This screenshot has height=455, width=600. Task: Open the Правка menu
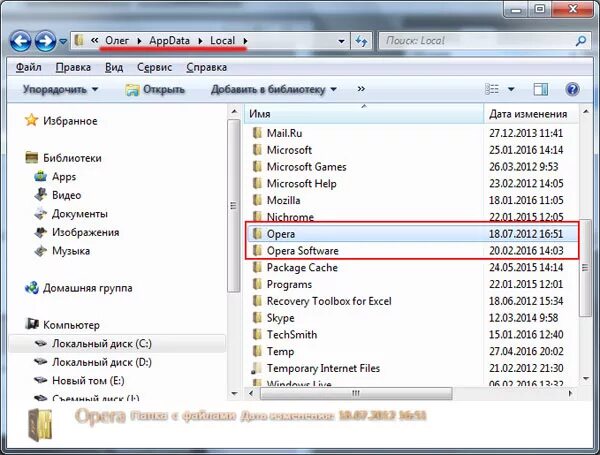click(73, 67)
